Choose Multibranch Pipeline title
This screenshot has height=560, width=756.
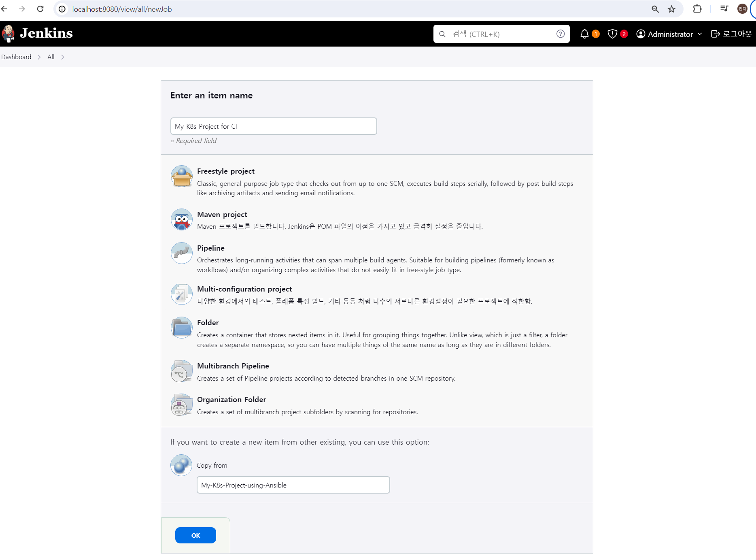pyautogui.click(x=233, y=366)
